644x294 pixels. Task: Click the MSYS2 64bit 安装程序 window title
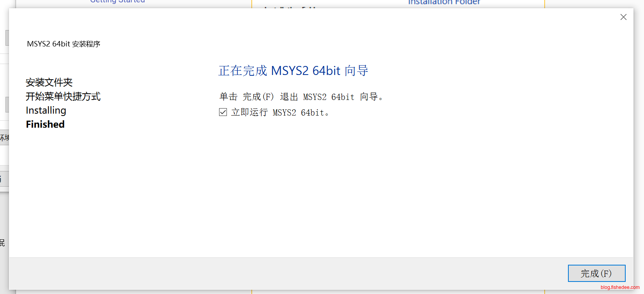click(x=64, y=44)
